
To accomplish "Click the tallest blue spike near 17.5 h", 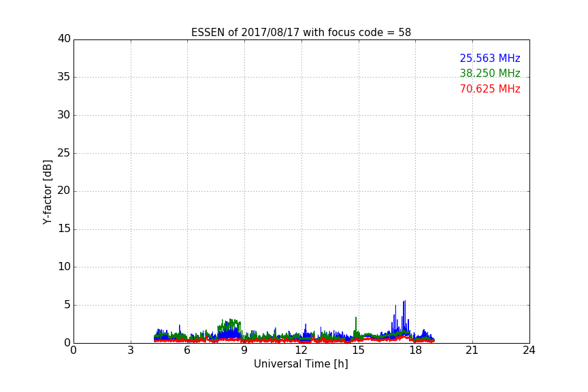I will click(x=405, y=317).
